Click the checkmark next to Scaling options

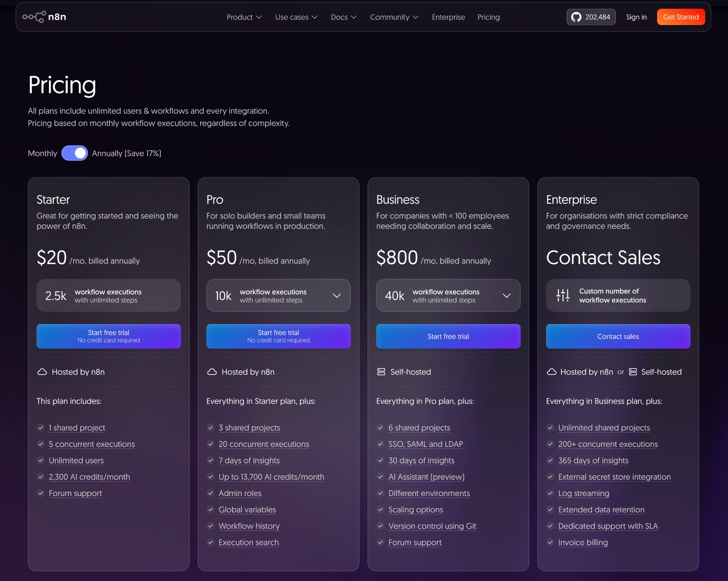[x=380, y=510]
